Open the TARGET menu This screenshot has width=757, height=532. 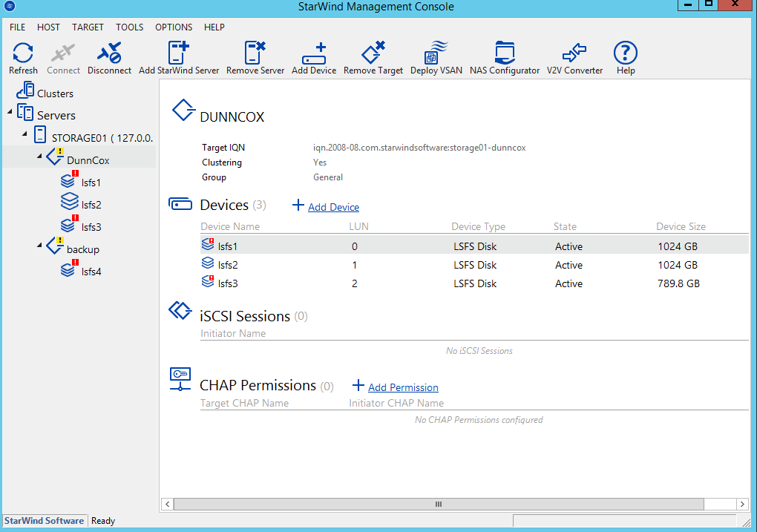pyautogui.click(x=88, y=27)
